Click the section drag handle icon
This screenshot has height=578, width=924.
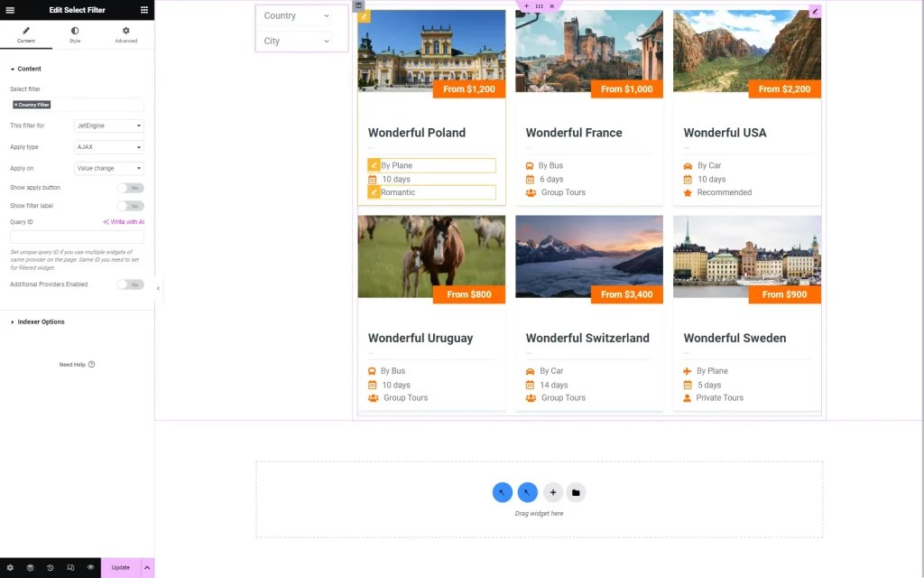click(x=540, y=6)
